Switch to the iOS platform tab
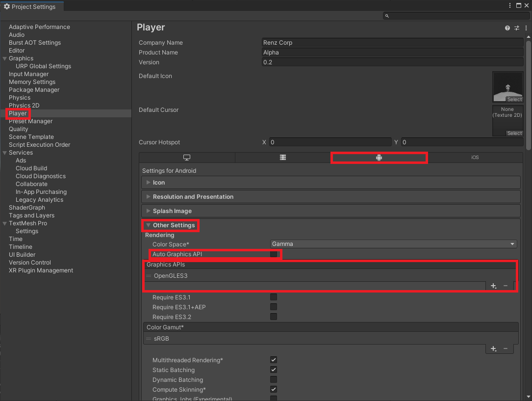532x401 pixels. click(x=475, y=158)
